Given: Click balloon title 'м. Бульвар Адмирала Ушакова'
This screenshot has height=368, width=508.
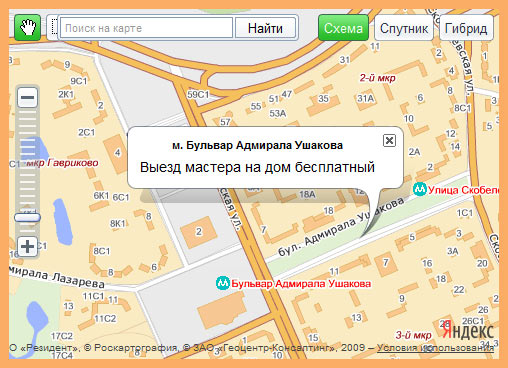Looking at the screenshot, I should click(257, 145).
